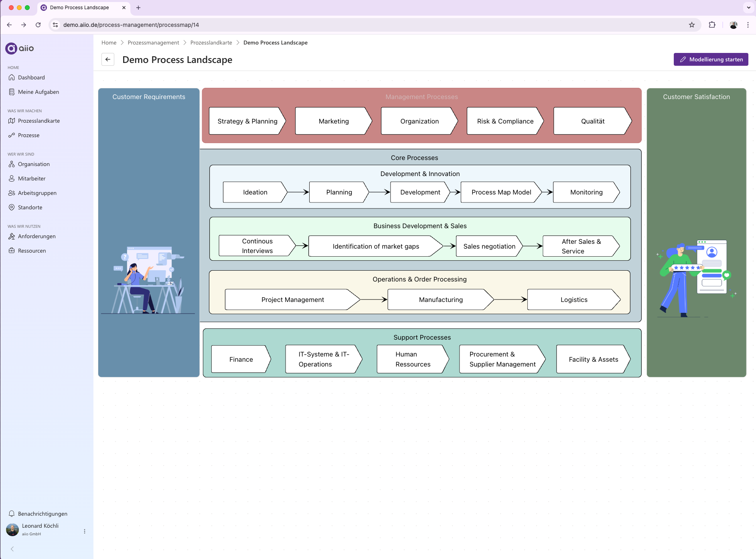This screenshot has height=559, width=756.
Task: Open Meine Aufgaben in the sidebar
Action: 38,91
